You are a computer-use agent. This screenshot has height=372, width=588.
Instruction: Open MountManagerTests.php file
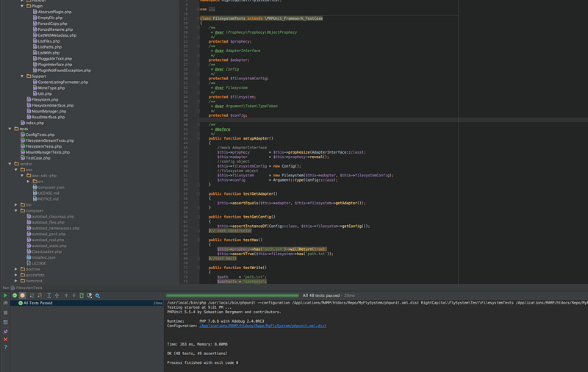45,152
